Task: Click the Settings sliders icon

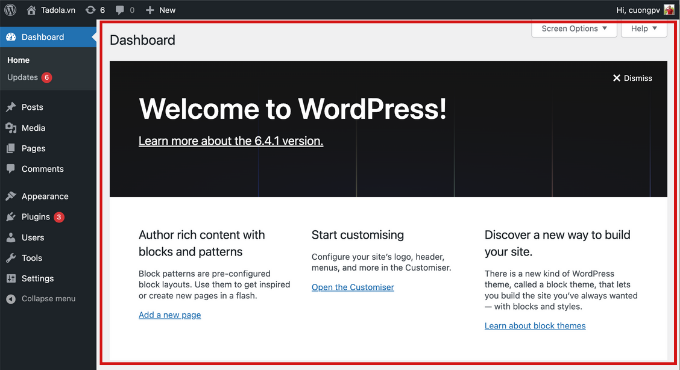Action: click(11, 278)
